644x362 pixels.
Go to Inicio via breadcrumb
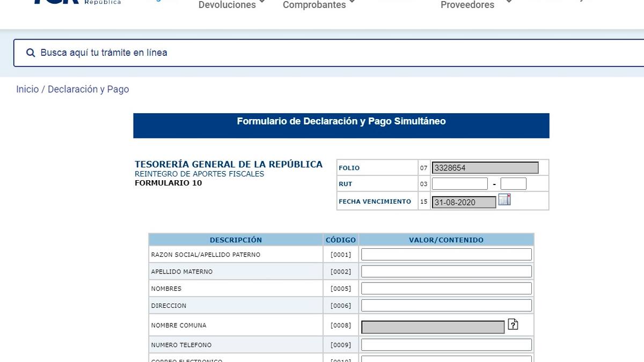click(x=27, y=89)
